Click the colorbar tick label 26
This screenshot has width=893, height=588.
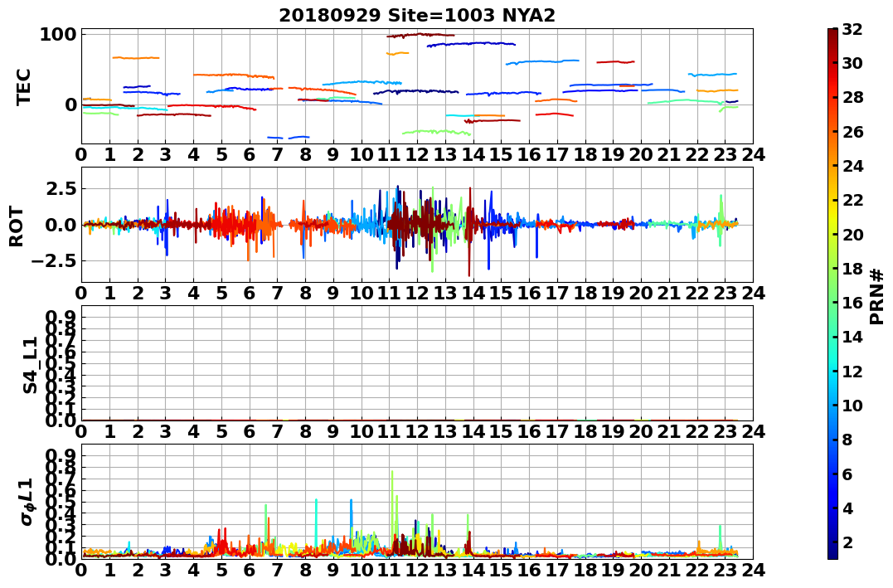pyautogui.click(x=852, y=132)
